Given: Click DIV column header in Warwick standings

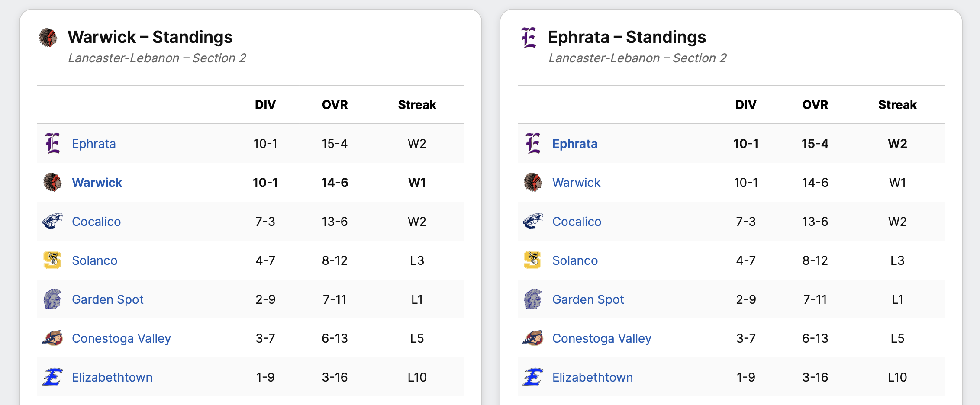Looking at the screenshot, I should click(x=265, y=105).
